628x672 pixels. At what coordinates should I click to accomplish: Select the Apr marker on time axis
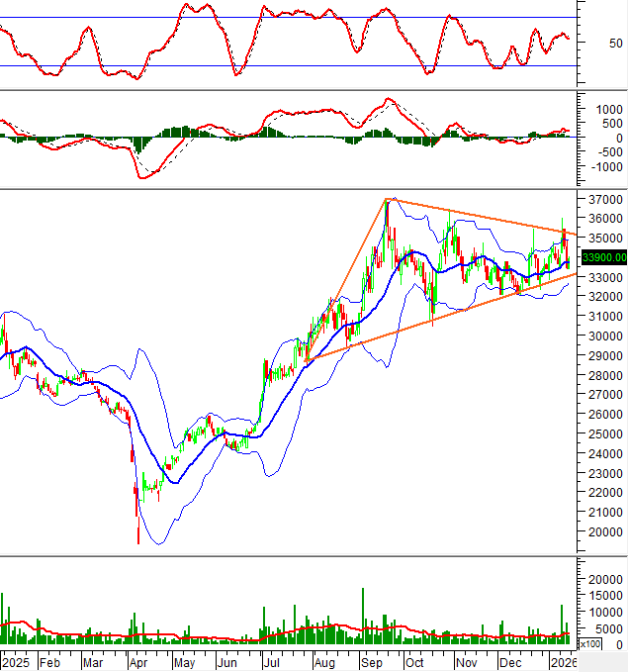click(137, 660)
